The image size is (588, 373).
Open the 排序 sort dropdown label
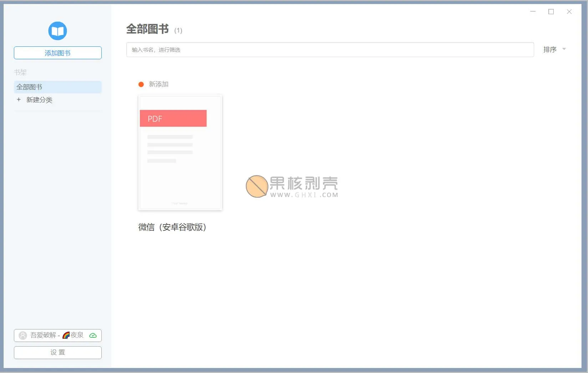tap(549, 50)
